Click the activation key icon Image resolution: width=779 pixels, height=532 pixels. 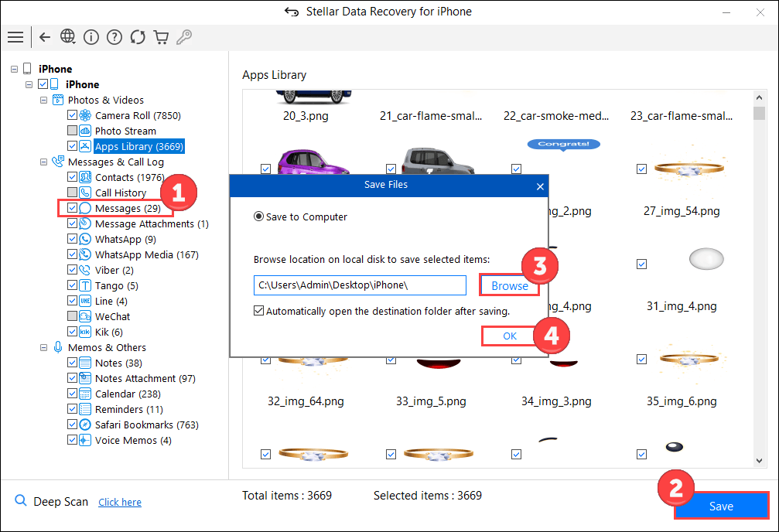coord(184,37)
